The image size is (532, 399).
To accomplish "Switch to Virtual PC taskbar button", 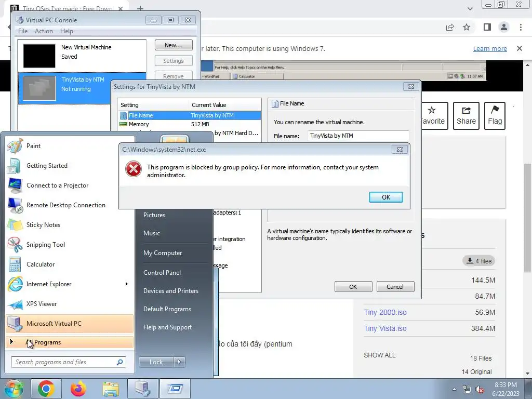I will 143,389.
